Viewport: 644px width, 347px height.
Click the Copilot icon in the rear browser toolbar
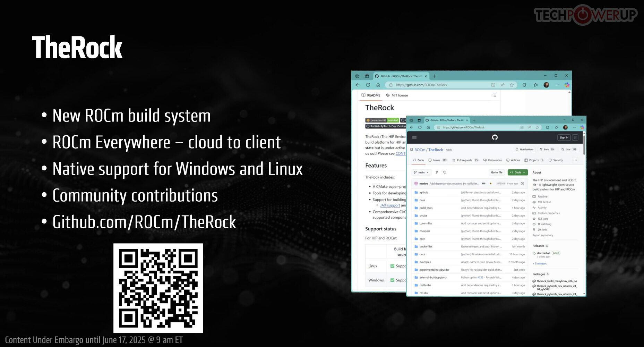pos(567,85)
